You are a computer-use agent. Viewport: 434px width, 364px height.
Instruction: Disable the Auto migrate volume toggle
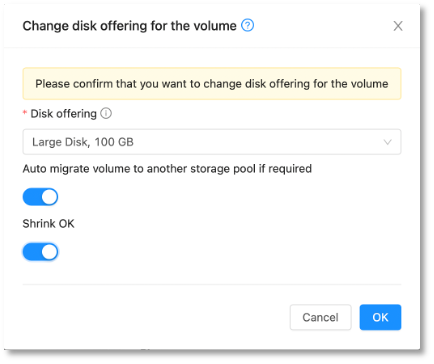[x=40, y=197]
